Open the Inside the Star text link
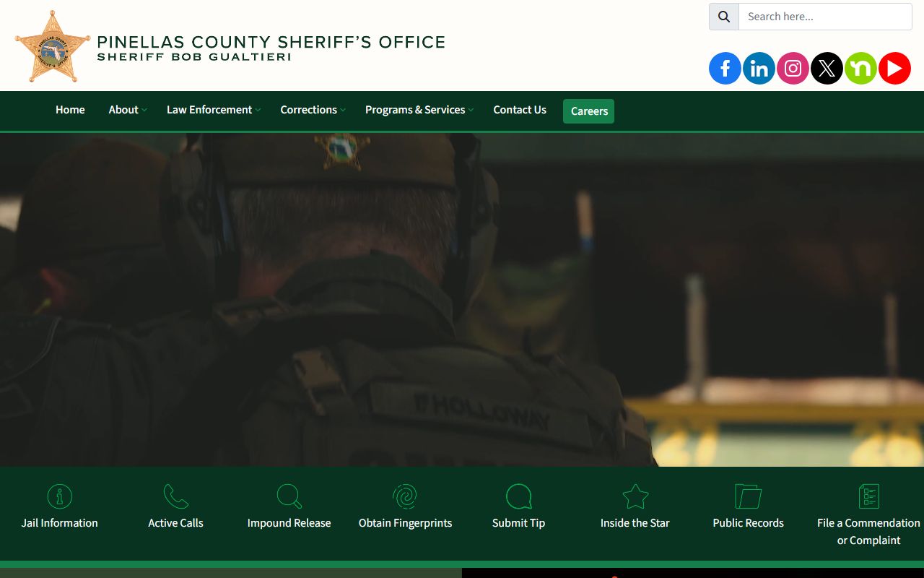Viewport: 924px width, 578px height. [635, 523]
